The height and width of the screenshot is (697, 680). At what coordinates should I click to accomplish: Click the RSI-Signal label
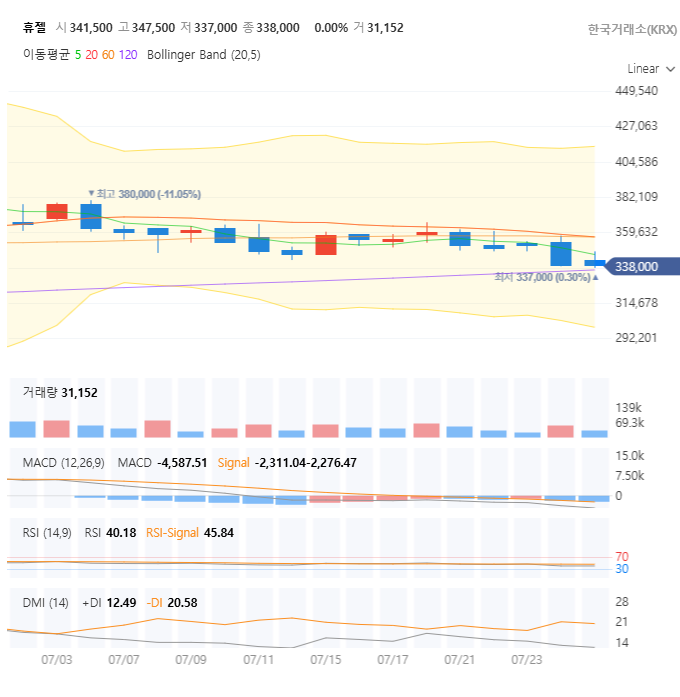(172, 533)
